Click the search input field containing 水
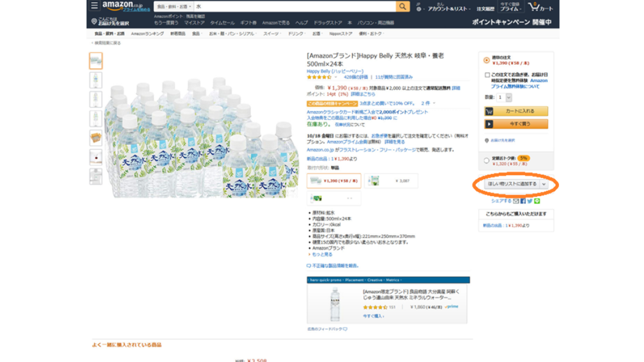This screenshot has width=644, height=362. pyautogui.click(x=294, y=6)
